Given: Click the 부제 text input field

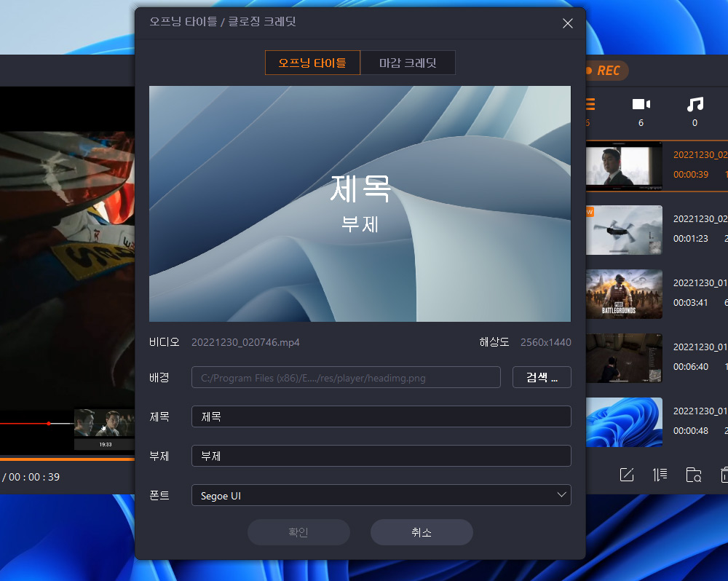Looking at the screenshot, I should click(x=381, y=456).
